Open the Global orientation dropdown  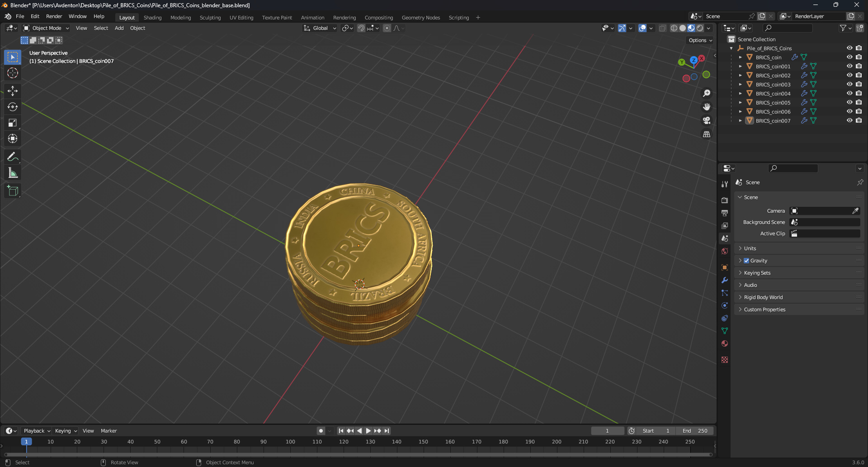click(x=320, y=28)
